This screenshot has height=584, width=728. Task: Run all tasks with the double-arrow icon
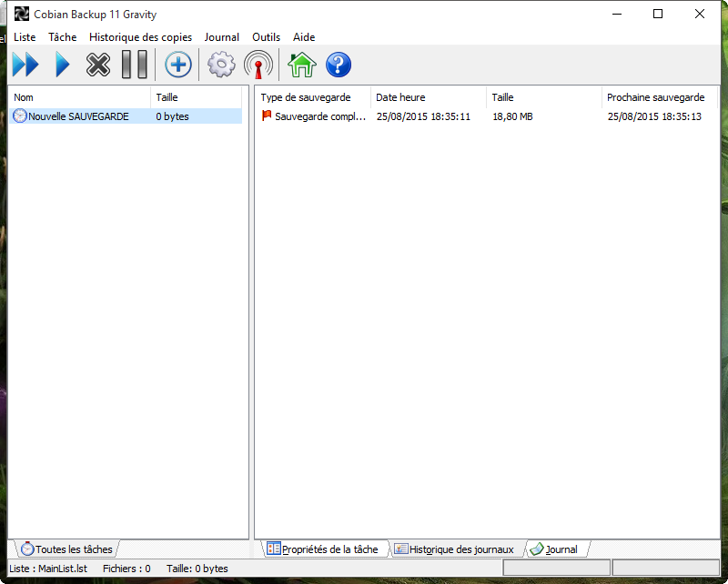click(x=25, y=65)
